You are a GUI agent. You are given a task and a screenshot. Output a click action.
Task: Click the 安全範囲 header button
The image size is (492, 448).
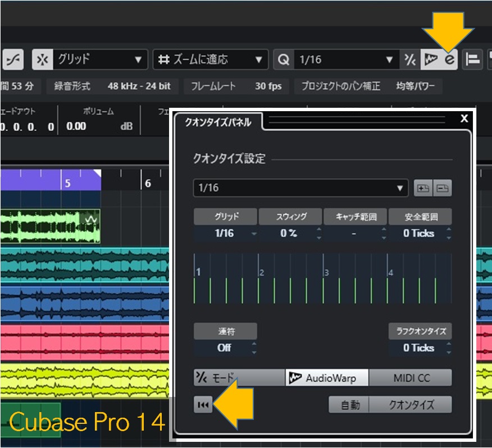click(x=420, y=217)
